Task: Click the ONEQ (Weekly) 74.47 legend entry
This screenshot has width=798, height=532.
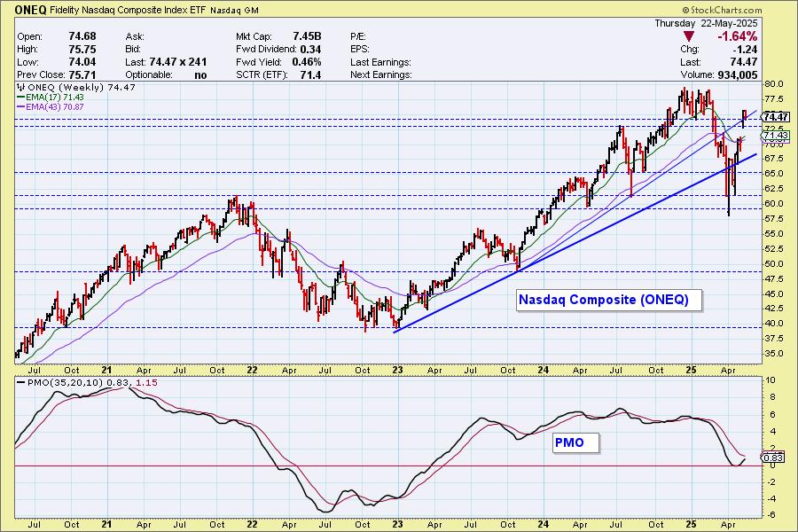Action: [76, 88]
